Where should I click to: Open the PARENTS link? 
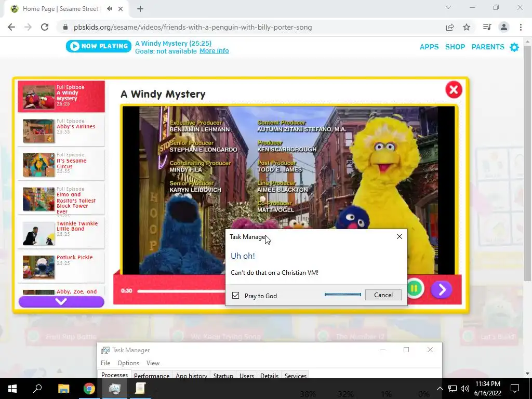[488, 47]
